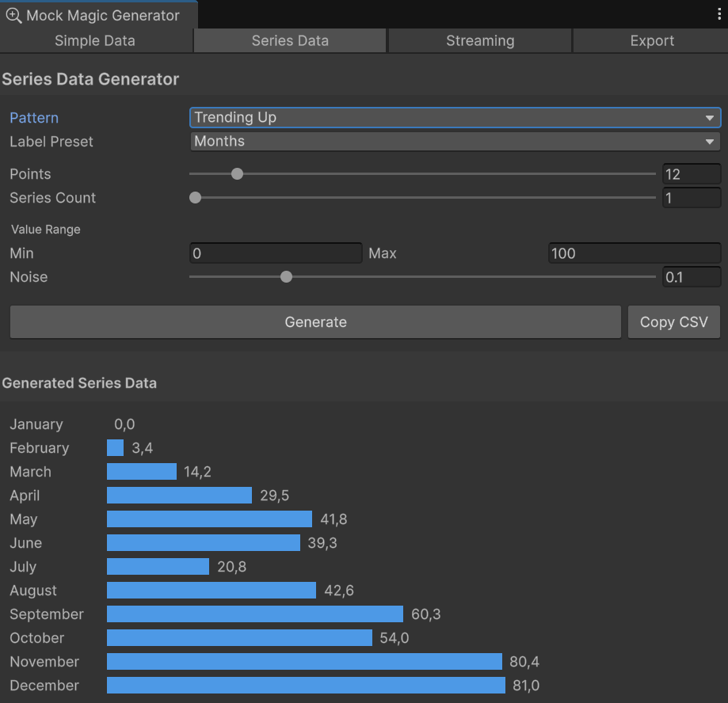The image size is (728, 703).
Task: Click the November value 80,4
Action: (524, 662)
